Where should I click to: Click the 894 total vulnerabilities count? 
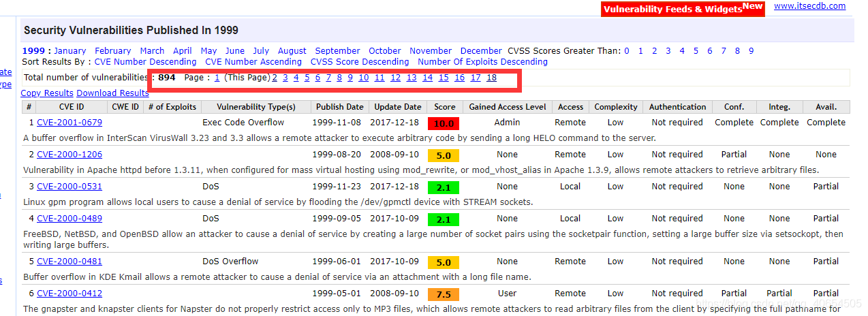pos(167,78)
